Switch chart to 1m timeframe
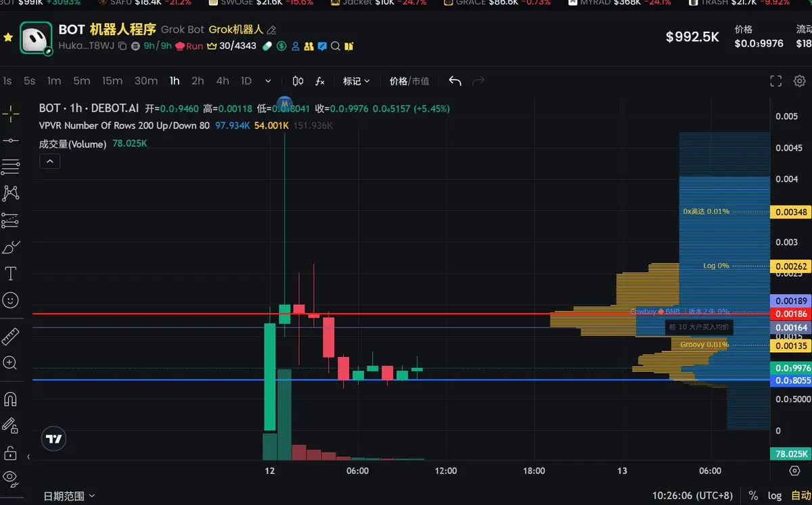The height and width of the screenshot is (505, 812). 54,81
